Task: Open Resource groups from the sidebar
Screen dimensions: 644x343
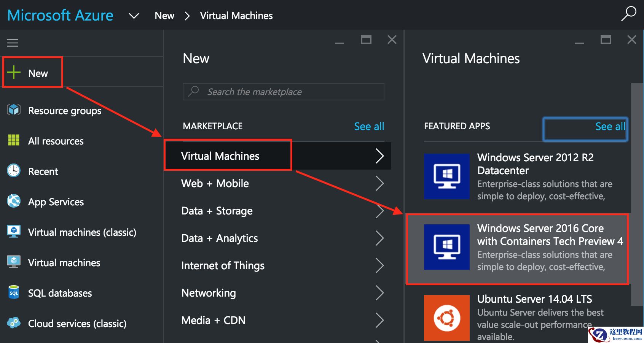Action: pyautogui.click(x=65, y=111)
